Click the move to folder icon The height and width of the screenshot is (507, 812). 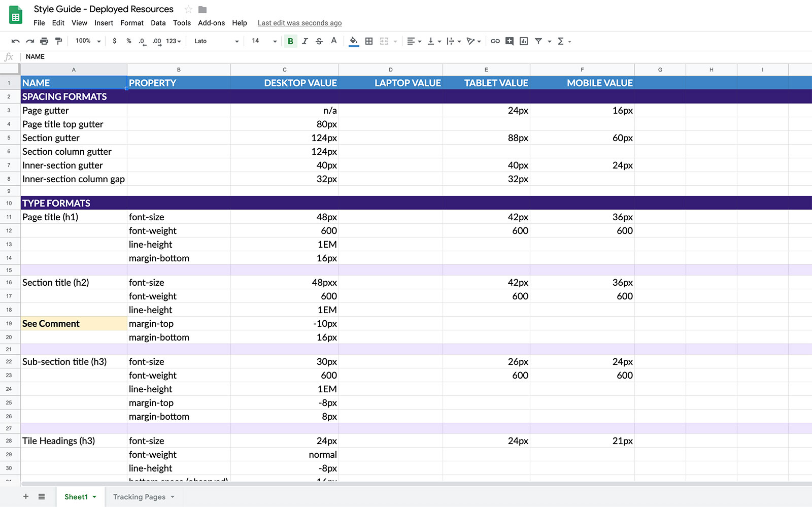pyautogui.click(x=202, y=9)
